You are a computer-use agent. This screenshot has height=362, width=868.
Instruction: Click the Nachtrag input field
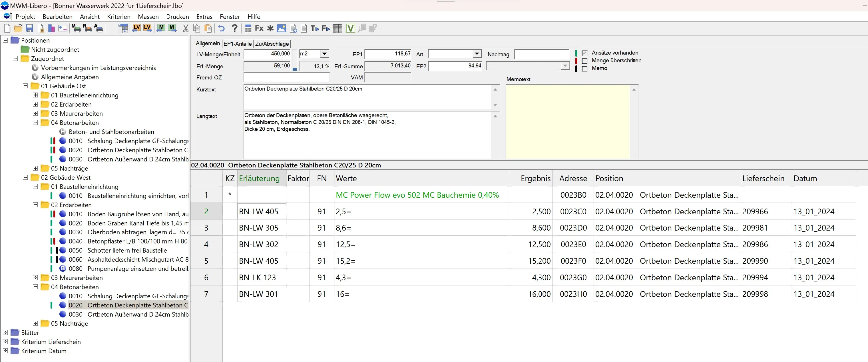541,54
